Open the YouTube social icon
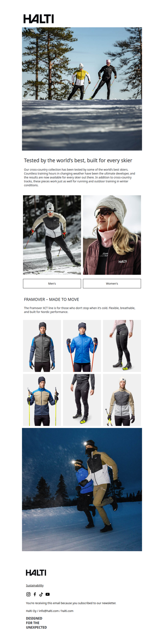The width and height of the screenshot is (164, 644). [x=48, y=594]
